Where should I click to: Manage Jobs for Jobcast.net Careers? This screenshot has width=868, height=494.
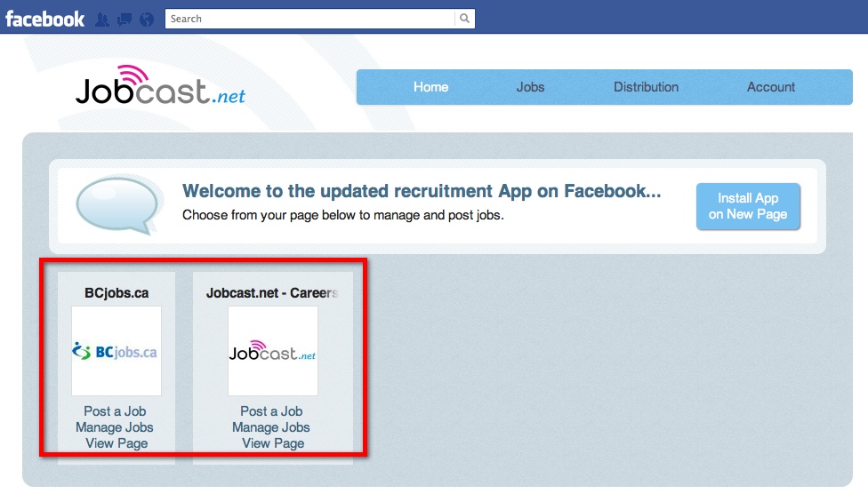pos(270,427)
